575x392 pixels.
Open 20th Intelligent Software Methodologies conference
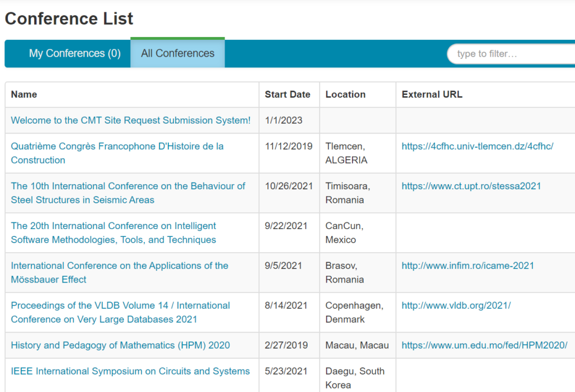coord(113,233)
